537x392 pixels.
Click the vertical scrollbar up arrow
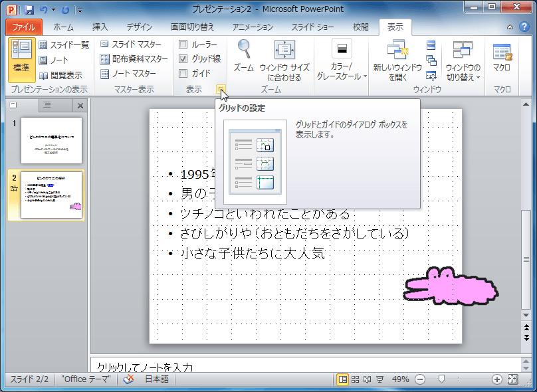tap(526, 104)
